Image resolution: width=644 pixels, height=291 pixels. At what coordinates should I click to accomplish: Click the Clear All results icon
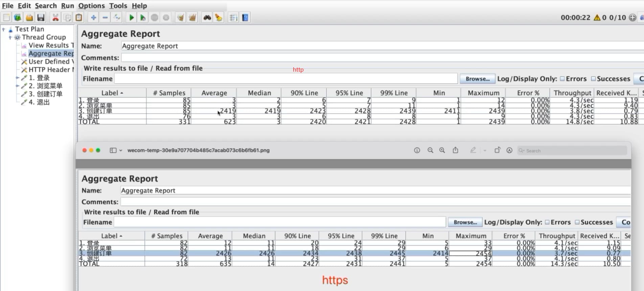pyautogui.click(x=192, y=18)
